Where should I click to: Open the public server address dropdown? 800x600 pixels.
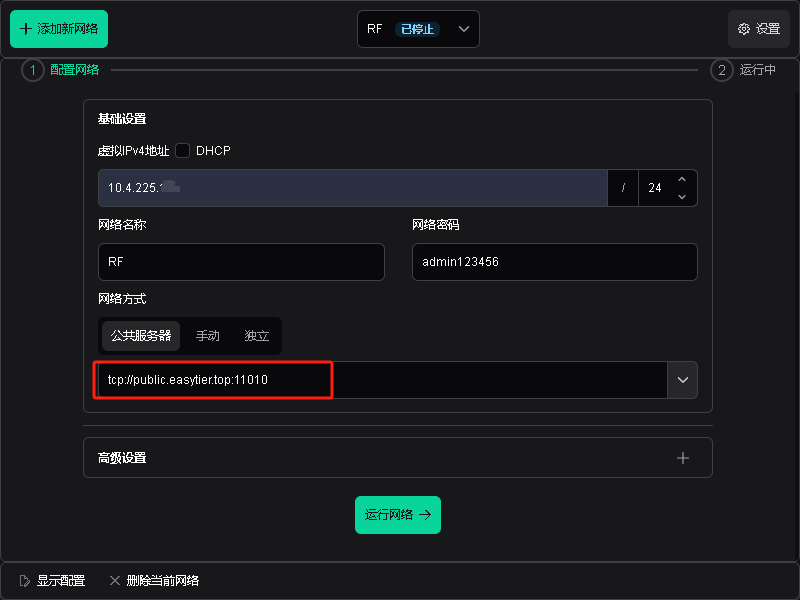682,380
